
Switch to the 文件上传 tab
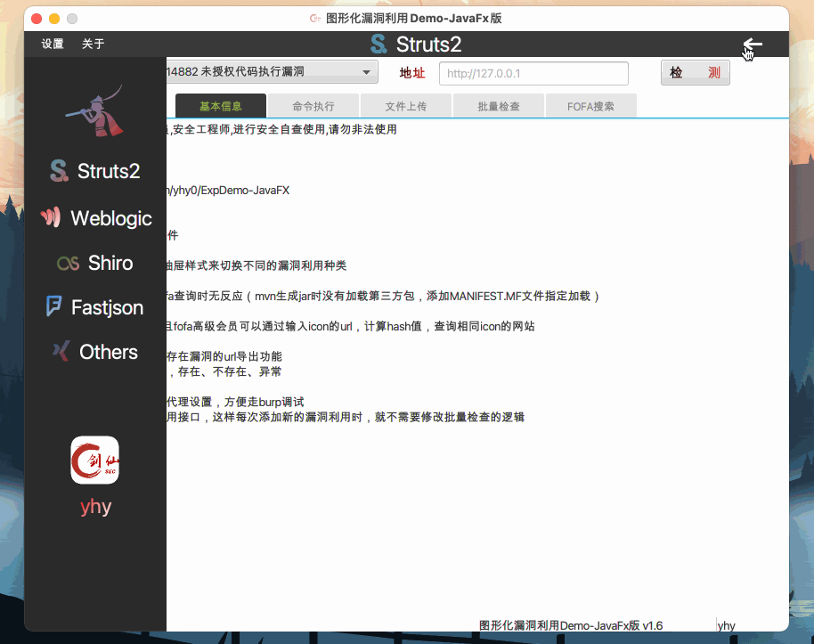(x=406, y=106)
